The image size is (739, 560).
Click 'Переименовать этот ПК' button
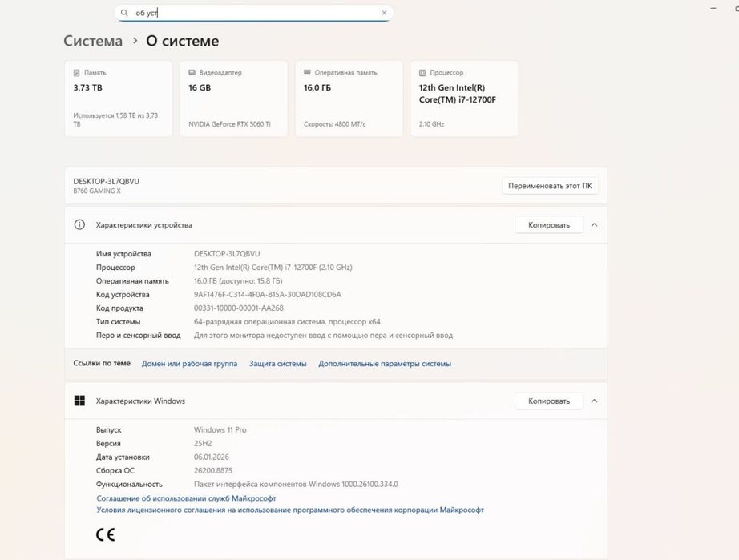point(550,186)
